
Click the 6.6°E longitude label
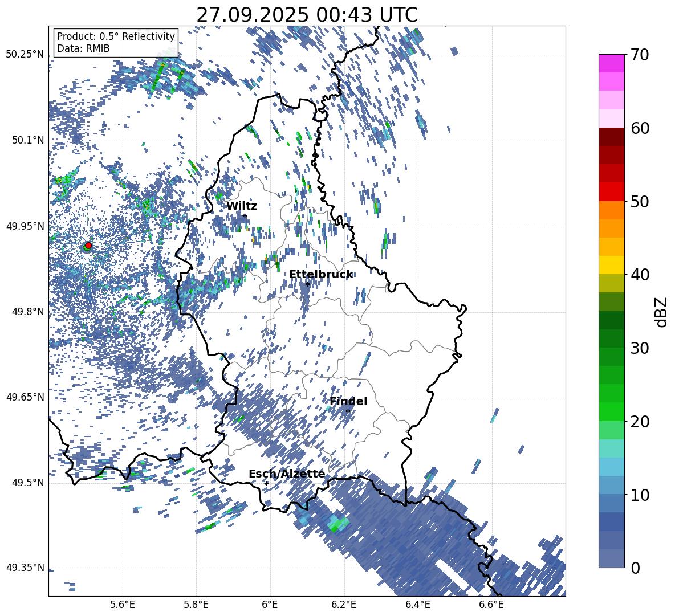click(x=491, y=605)
